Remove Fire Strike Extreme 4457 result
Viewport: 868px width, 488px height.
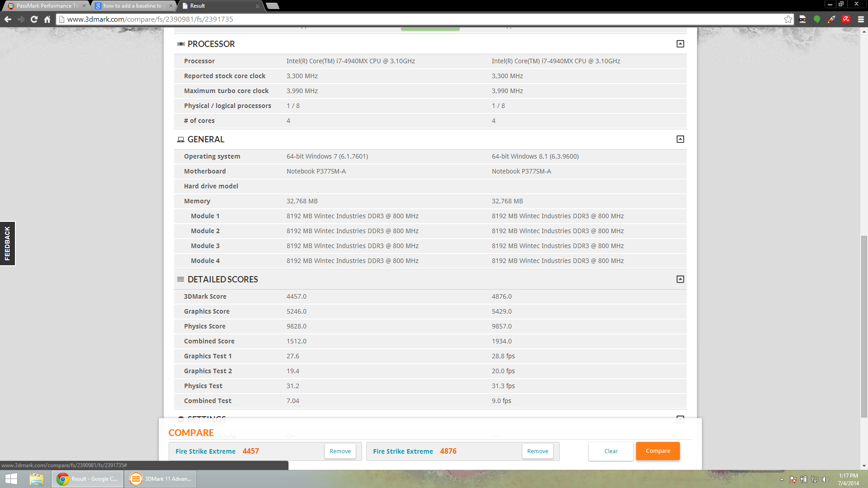[x=340, y=451]
